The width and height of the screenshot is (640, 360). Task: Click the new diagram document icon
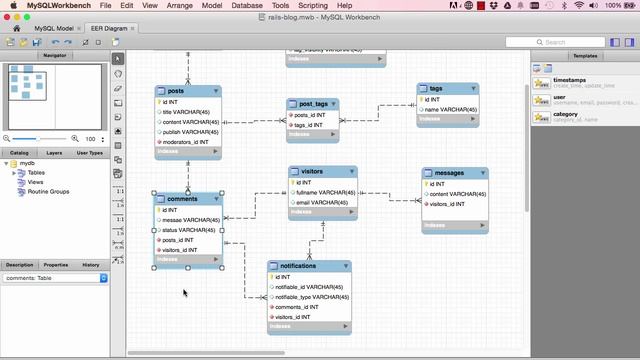tap(116, 42)
